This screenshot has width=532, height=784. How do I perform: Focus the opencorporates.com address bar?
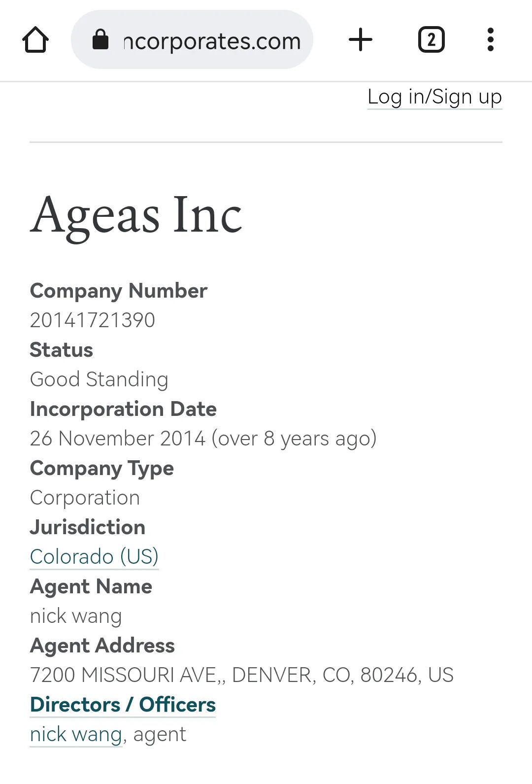click(x=212, y=40)
